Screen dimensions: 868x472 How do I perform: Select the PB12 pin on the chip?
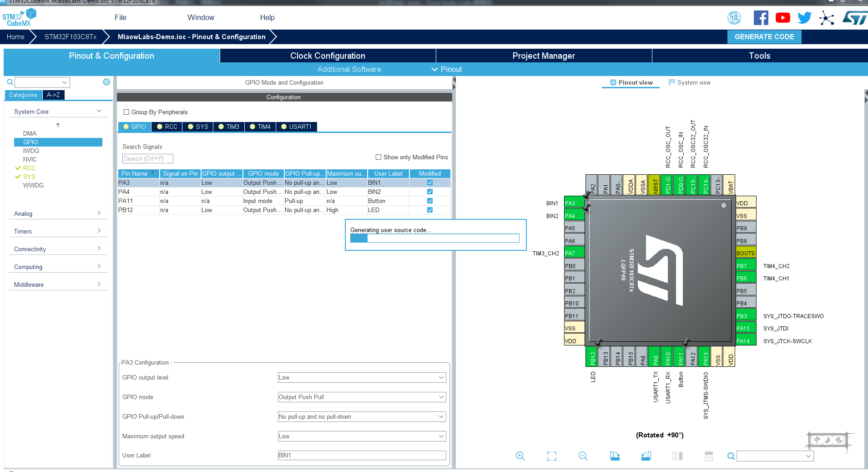click(591, 357)
